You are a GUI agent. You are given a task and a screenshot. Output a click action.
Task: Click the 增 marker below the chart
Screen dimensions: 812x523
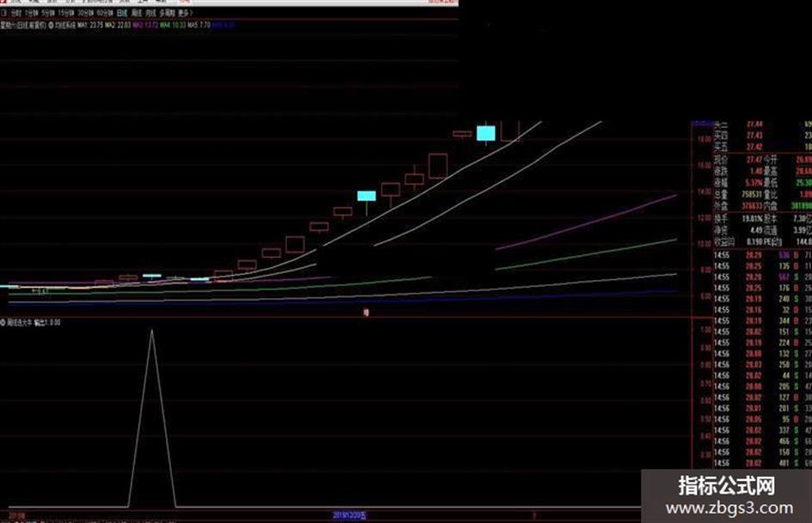(x=366, y=313)
